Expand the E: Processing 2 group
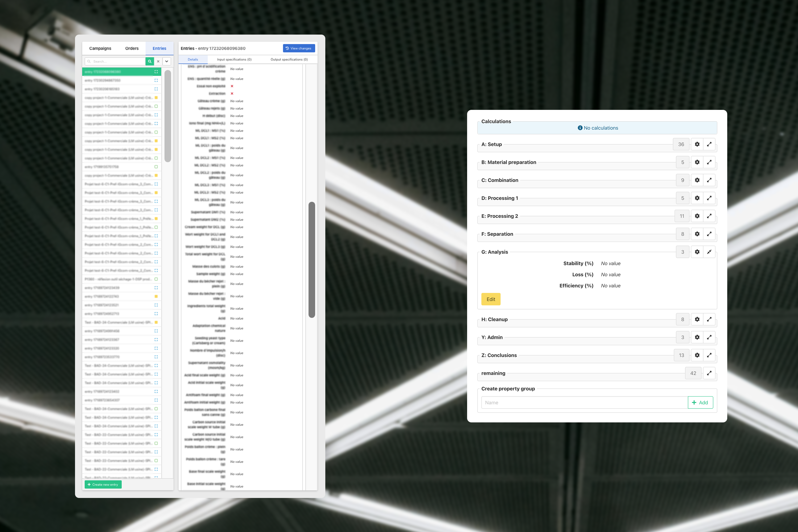Image resolution: width=798 pixels, height=532 pixels. [x=709, y=216]
